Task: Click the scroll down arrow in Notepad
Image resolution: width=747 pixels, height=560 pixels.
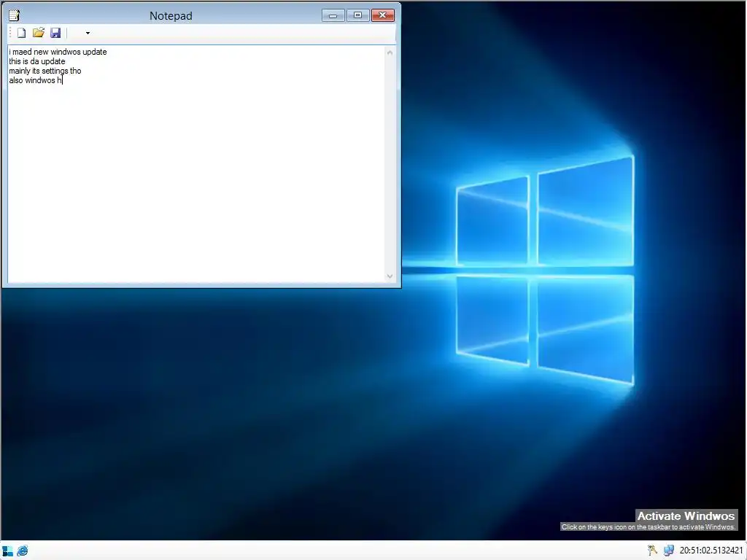Action: tap(390, 276)
